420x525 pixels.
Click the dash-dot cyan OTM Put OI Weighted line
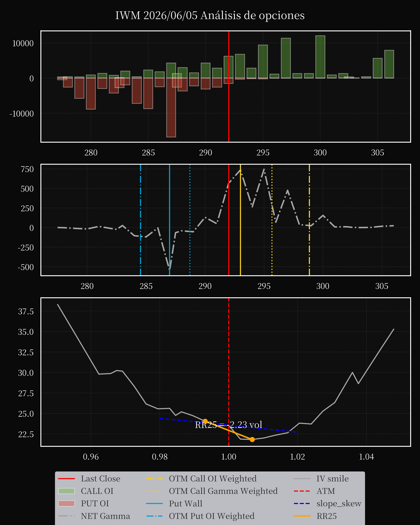141,220
